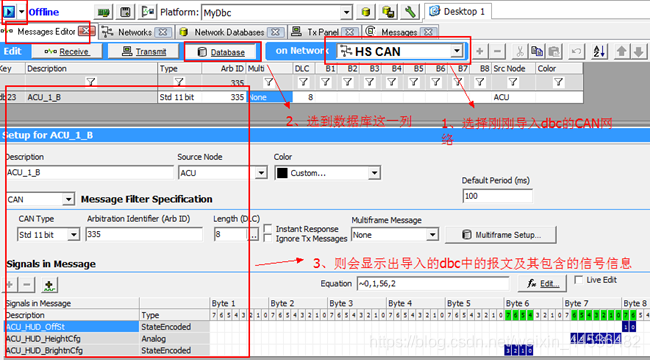The width and height of the screenshot is (650, 360).
Task: Open the Tx Panel tab
Action: point(323,32)
